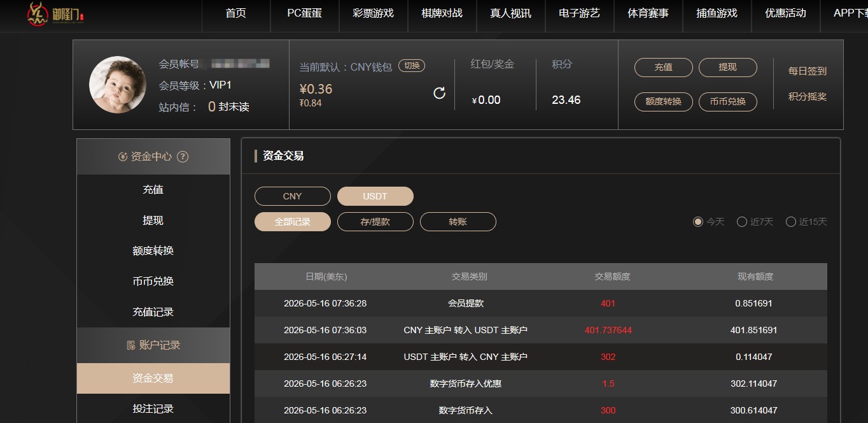Select 充值 in the left sidebar

click(153, 190)
